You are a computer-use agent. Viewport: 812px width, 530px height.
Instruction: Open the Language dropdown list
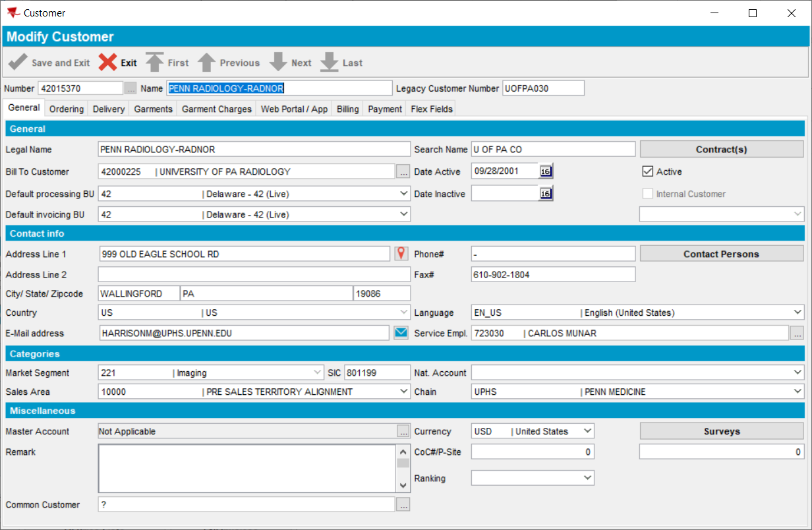point(797,312)
